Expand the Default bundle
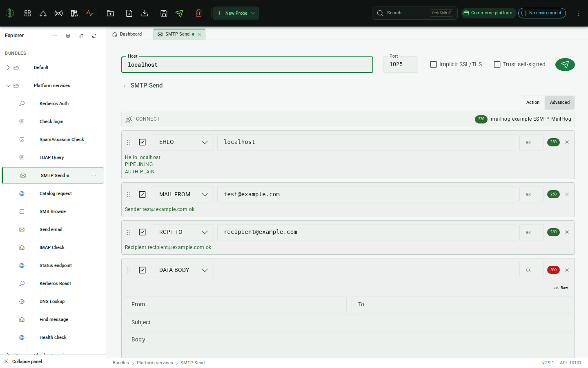This screenshot has width=588, height=368. [x=8, y=67]
